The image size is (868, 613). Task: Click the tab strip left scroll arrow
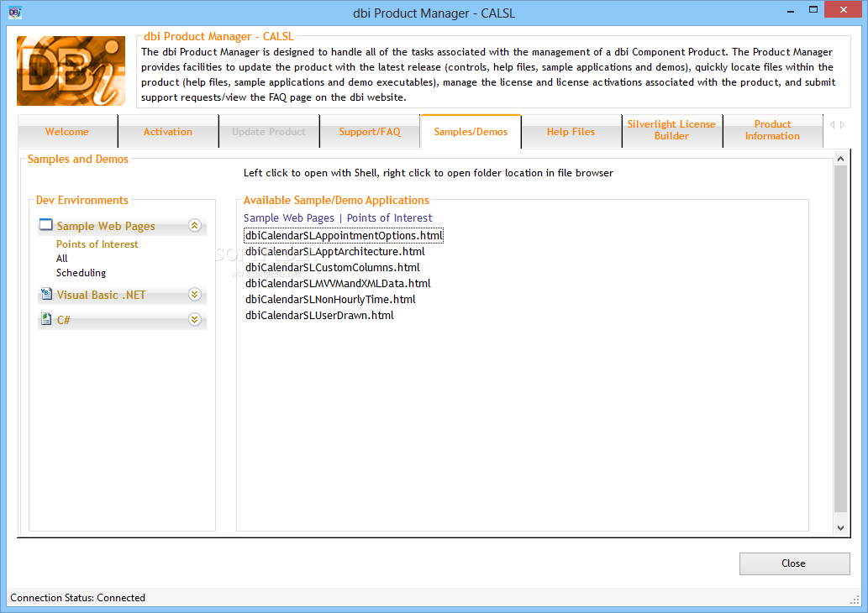[x=832, y=125]
